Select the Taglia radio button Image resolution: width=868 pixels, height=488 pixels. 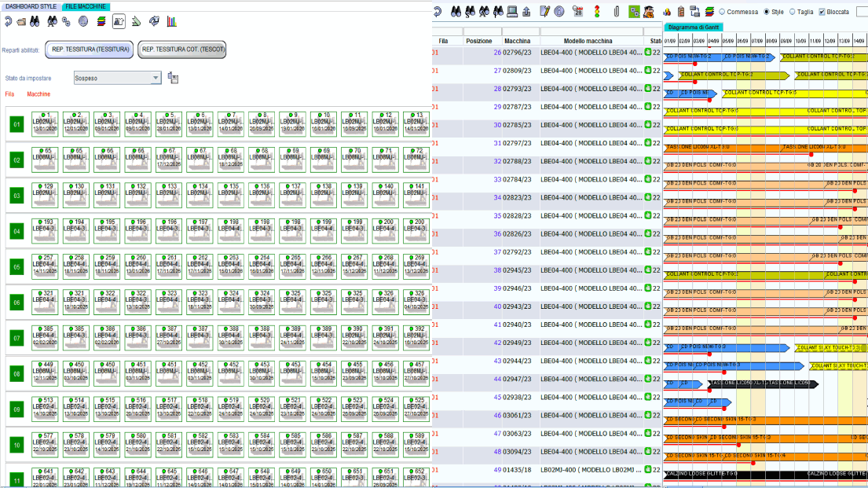coord(793,12)
